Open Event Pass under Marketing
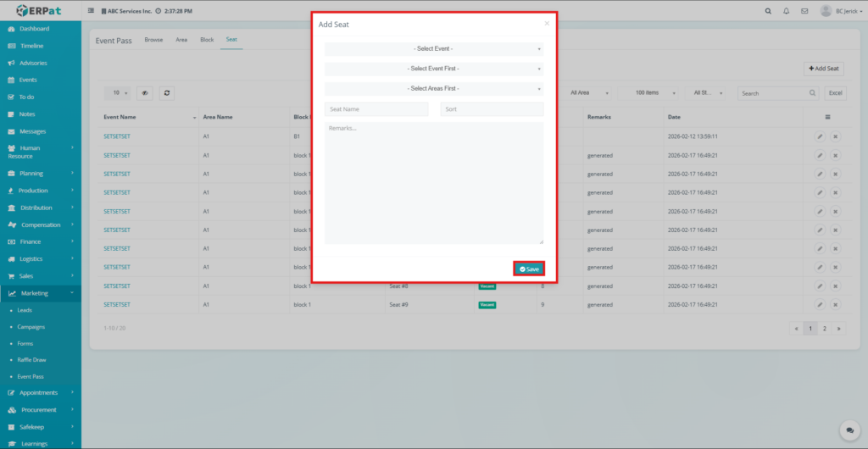 (31, 376)
